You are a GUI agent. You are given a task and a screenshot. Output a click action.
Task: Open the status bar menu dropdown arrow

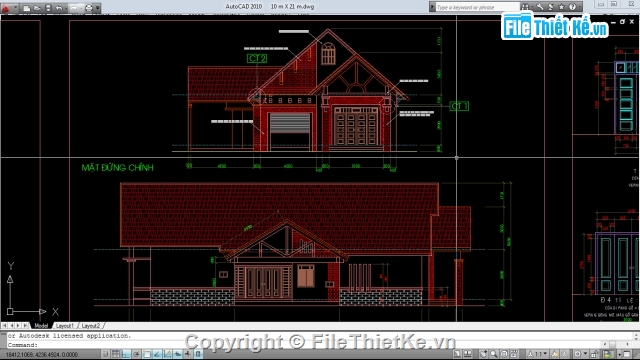click(x=620, y=354)
